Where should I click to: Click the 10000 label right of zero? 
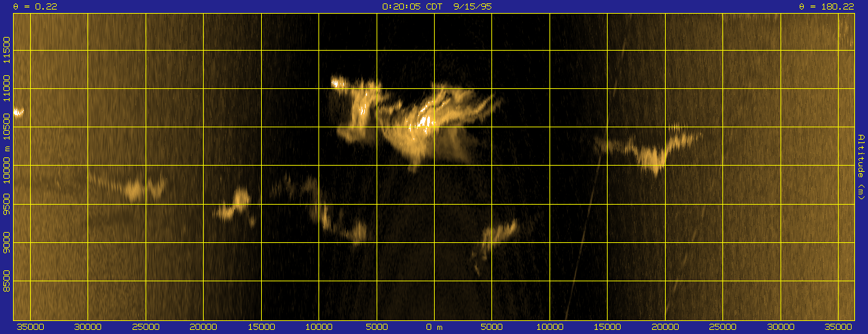pos(550,327)
